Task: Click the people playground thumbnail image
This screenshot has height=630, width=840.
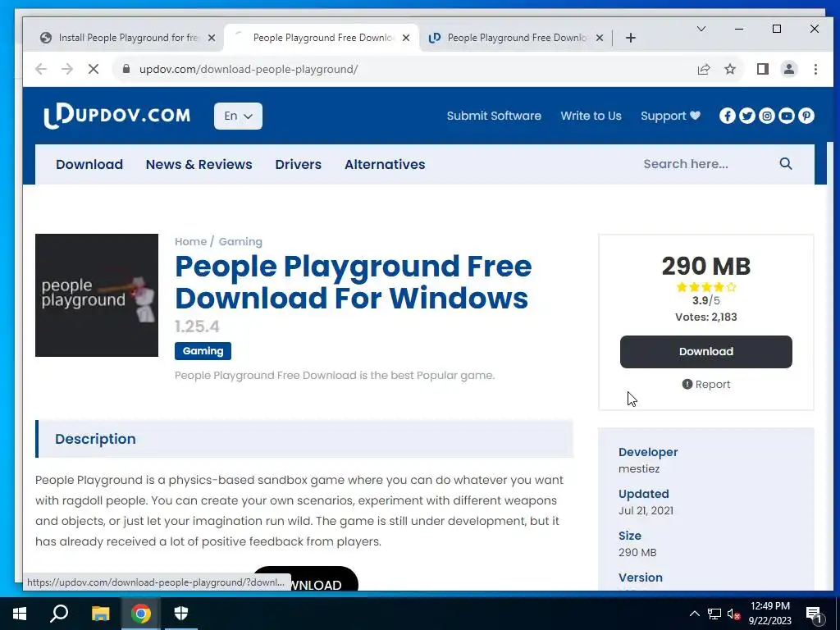Action: (97, 295)
